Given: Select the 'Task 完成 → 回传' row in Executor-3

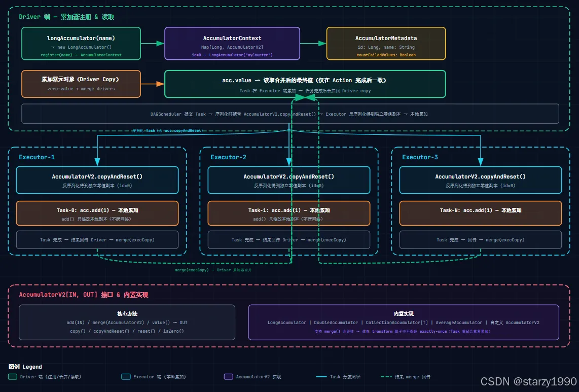Looking at the screenshot, I should pyautogui.click(x=481, y=240).
